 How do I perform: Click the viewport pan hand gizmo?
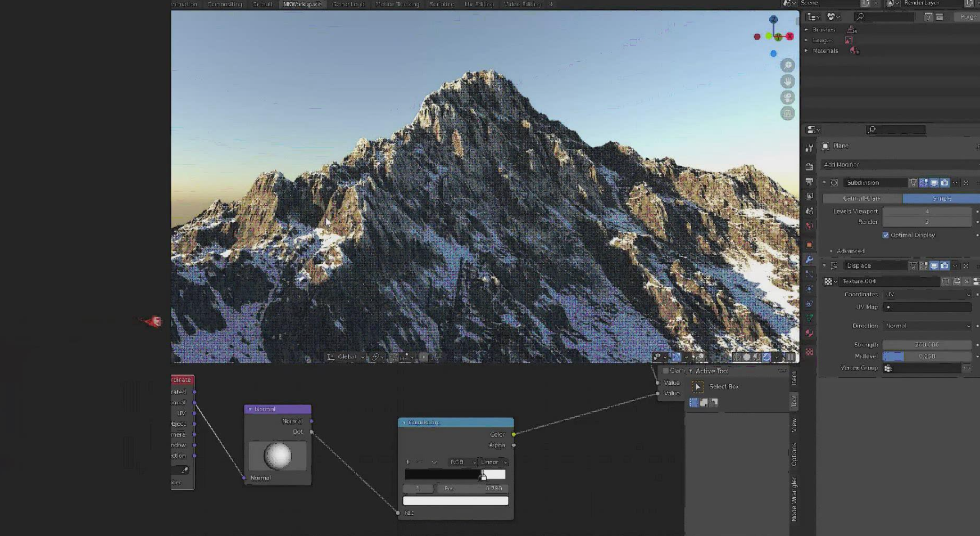coord(788,82)
